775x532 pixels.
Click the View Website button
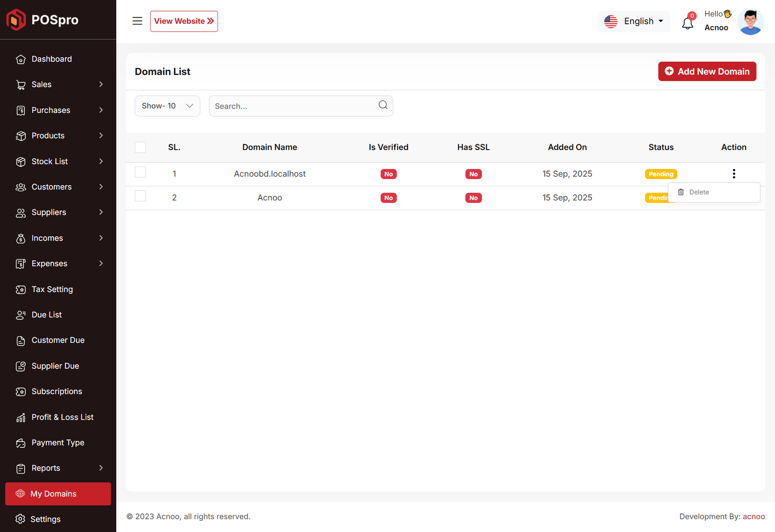click(x=184, y=21)
